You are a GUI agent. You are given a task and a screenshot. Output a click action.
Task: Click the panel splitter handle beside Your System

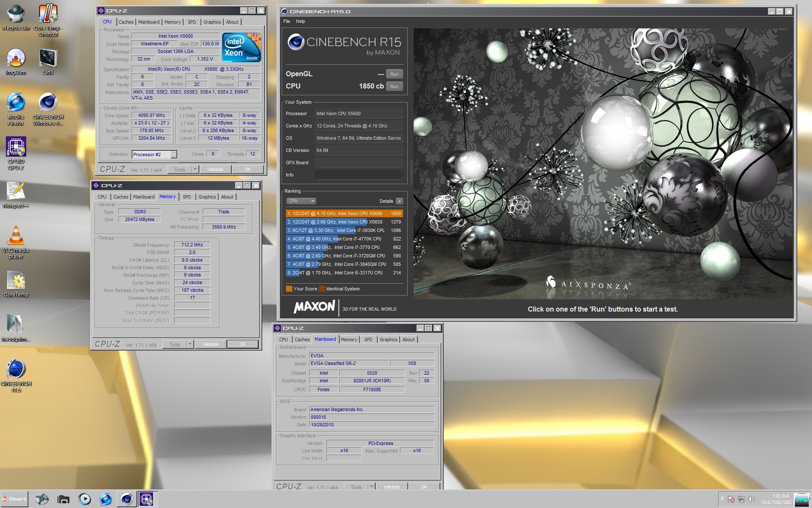(x=411, y=172)
